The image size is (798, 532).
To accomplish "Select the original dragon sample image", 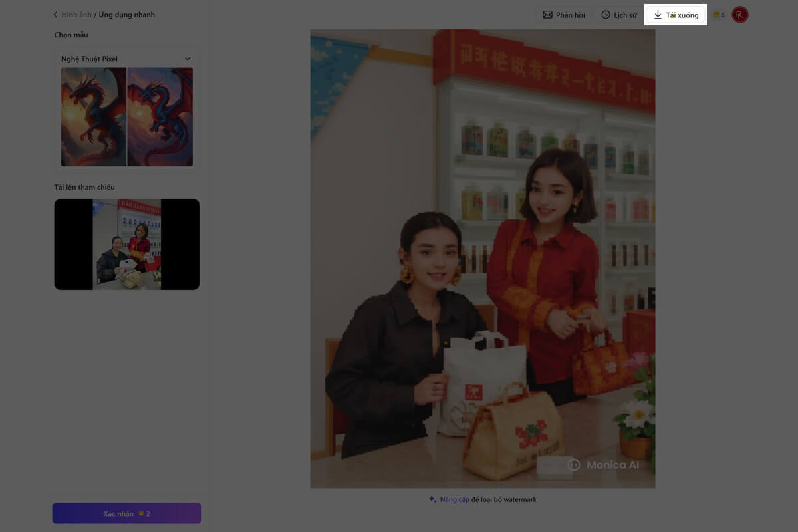I will pyautogui.click(x=93, y=116).
